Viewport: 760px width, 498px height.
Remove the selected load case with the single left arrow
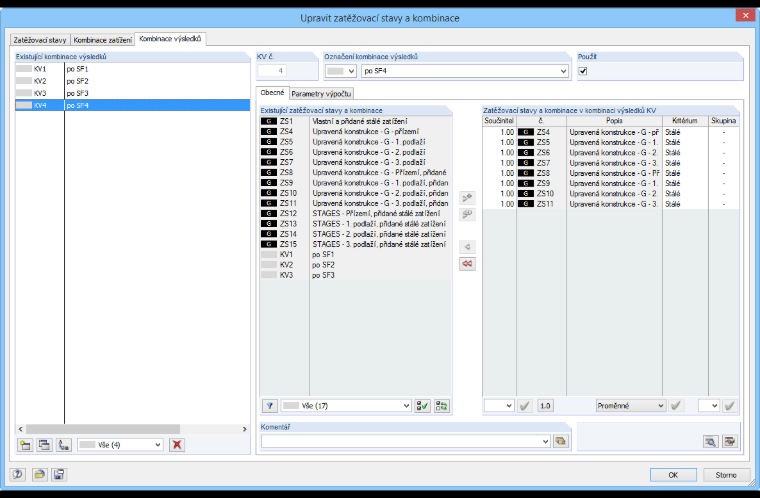point(467,247)
